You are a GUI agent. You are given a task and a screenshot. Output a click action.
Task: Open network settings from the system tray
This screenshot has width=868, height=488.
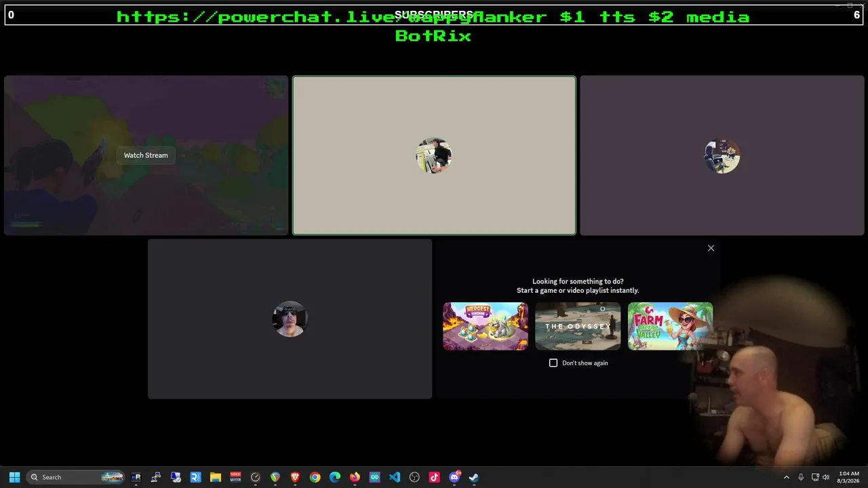[x=815, y=477]
